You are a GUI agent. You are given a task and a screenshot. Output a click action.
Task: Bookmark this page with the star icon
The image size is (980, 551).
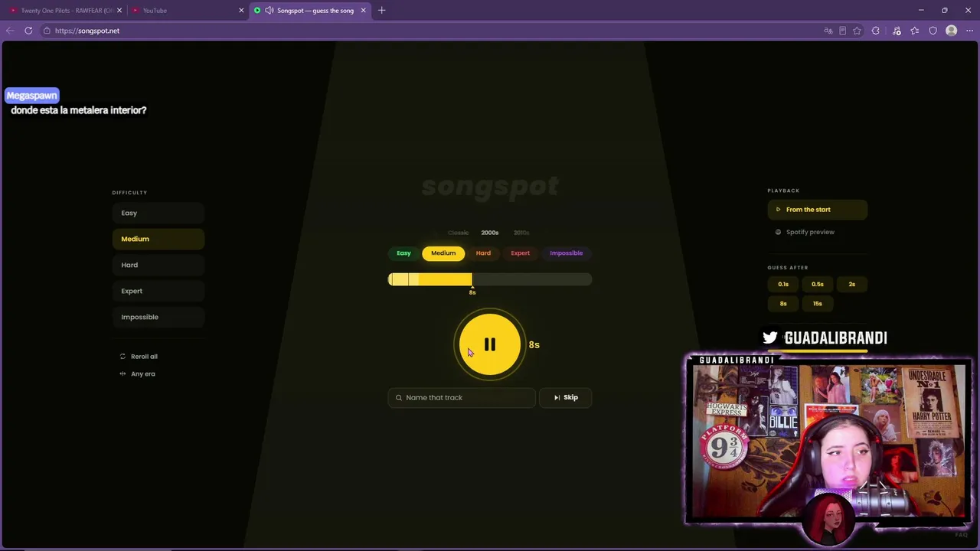[x=857, y=31]
